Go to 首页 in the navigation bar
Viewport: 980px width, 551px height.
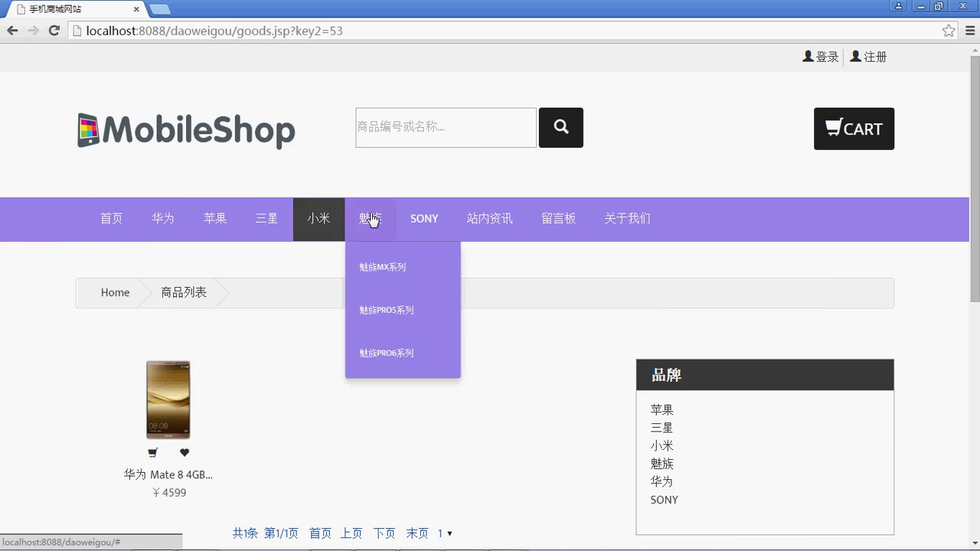click(x=111, y=219)
